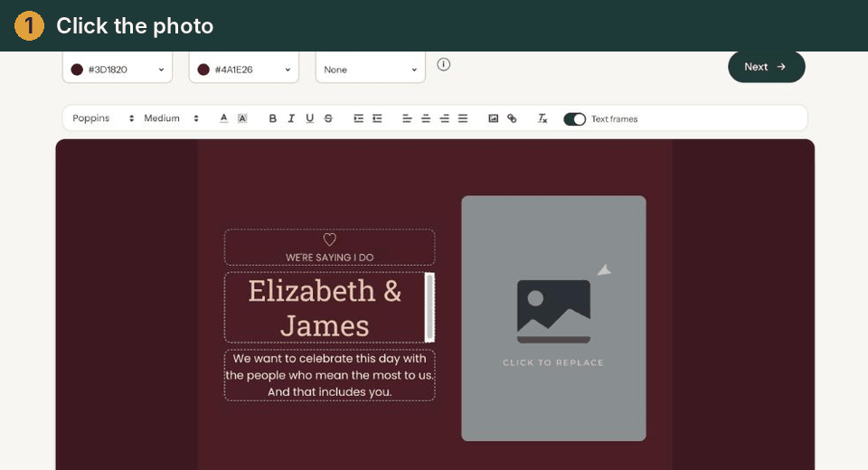
Task: Insert an image from toolbar
Action: [494, 118]
